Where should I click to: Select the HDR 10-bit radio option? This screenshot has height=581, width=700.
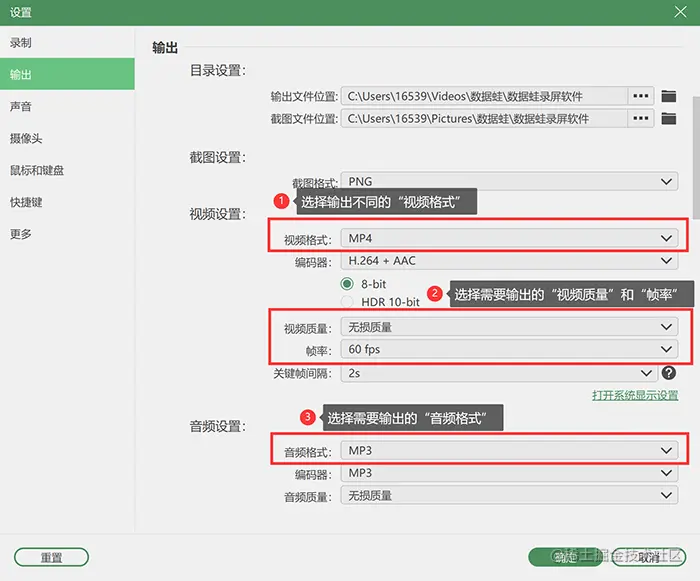coord(347,302)
